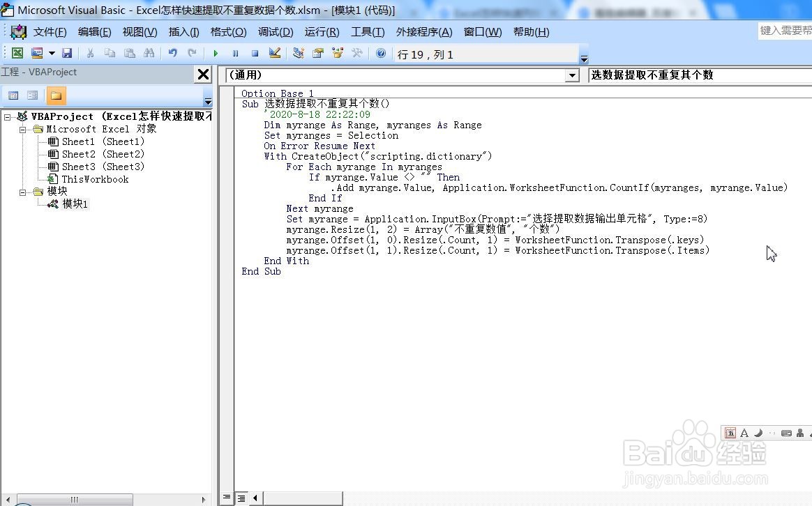This screenshot has width=812, height=506.
Task: Click View Code in the project panel
Action: [x=13, y=95]
